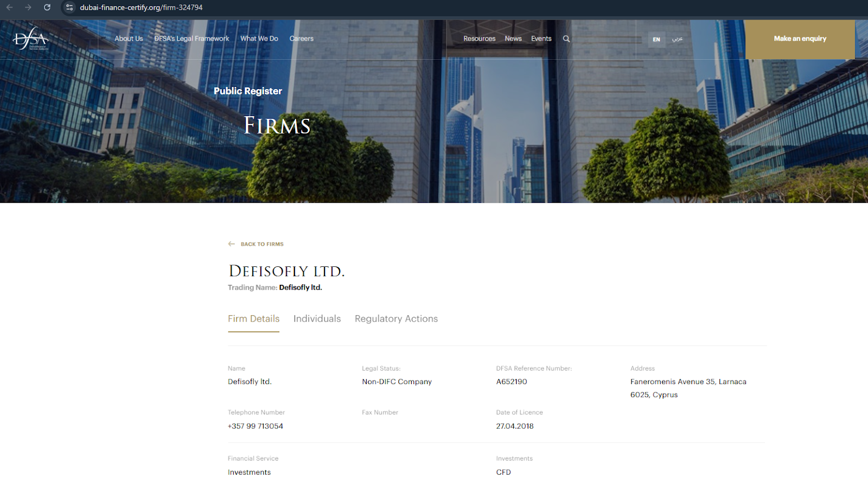The height and width of the screenshot is (492, 868).
Task: Click the Make an enquiry button
Action: tap(800, 39)
